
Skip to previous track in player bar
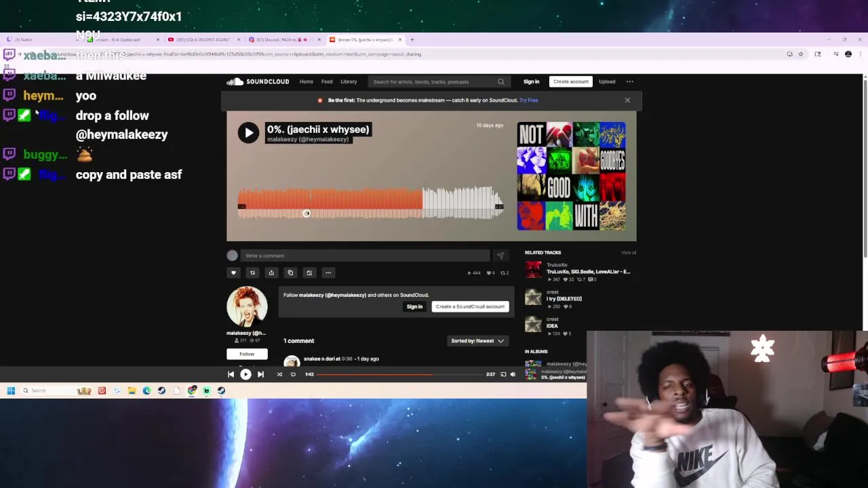coord(231,374)
